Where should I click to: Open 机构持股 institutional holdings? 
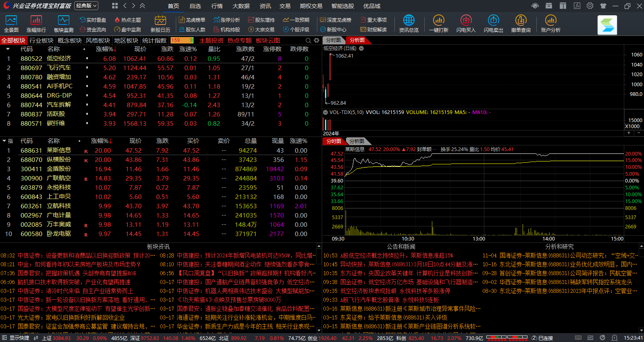coord(227,29)
